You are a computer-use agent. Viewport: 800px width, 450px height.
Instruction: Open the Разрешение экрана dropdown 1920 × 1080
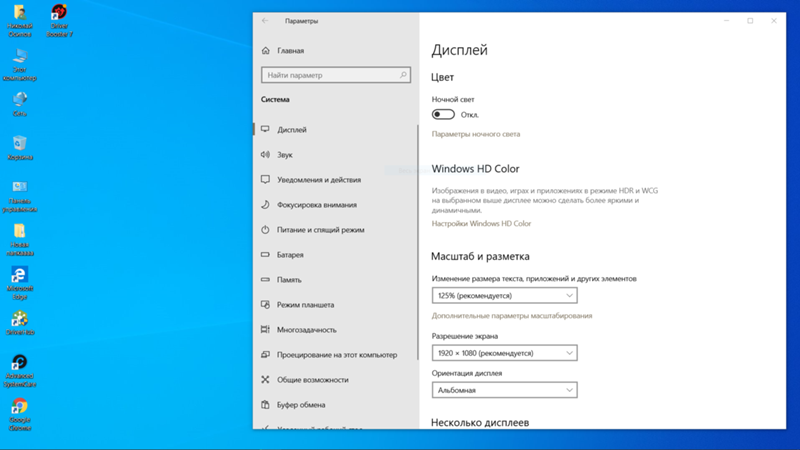coord(505,353)
